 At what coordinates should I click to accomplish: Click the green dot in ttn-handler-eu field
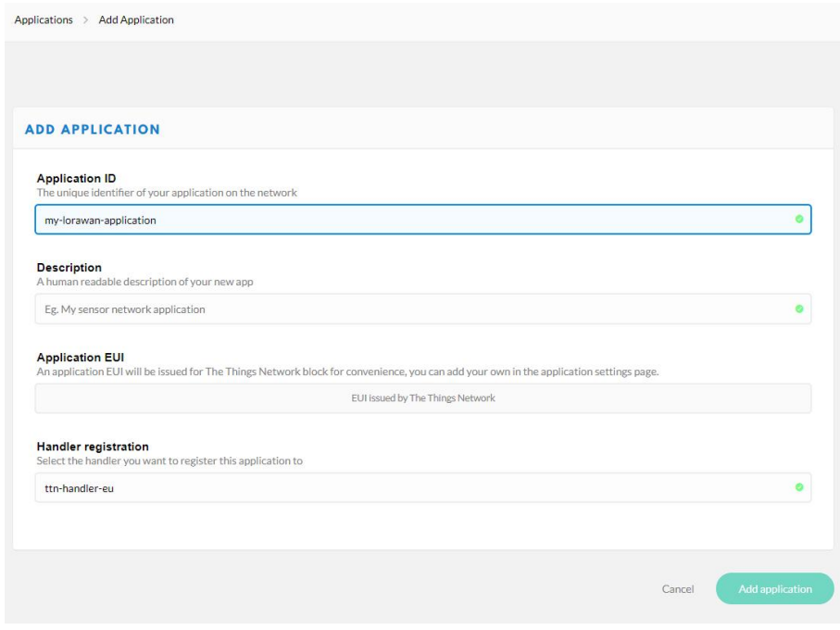point(798,487)
